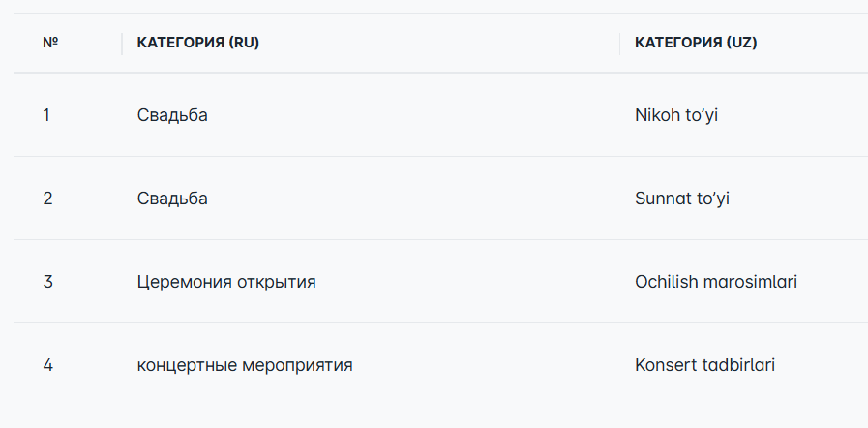The height and width of the screenshot is (428, 868).
Task: Click Свадьба in the second row
Action: [172, 199]
